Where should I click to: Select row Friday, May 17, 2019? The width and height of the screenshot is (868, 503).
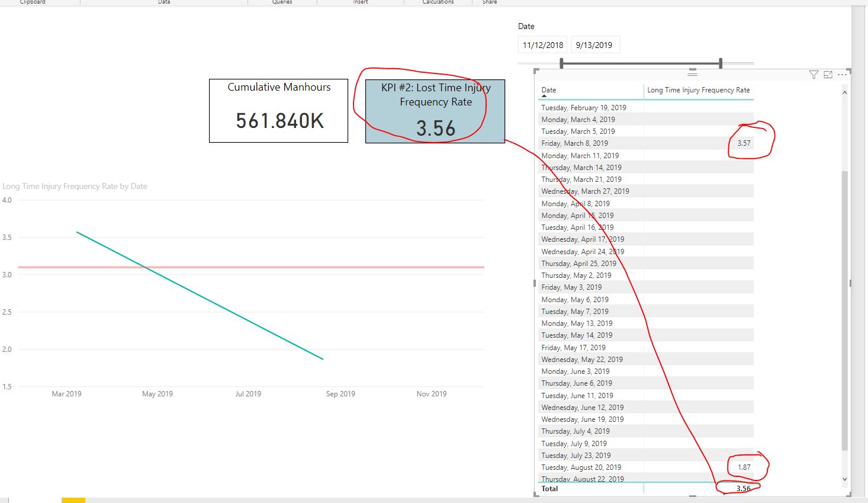pos(647,348)
